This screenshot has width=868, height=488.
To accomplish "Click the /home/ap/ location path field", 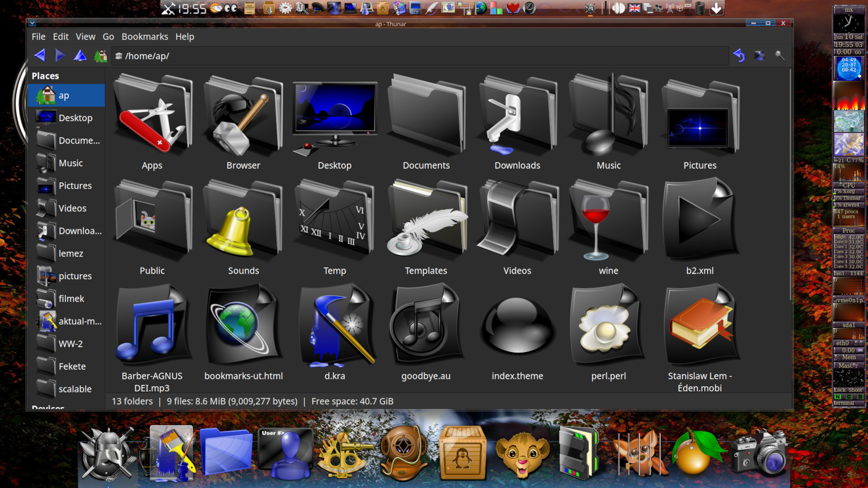I will coord(420,56).
